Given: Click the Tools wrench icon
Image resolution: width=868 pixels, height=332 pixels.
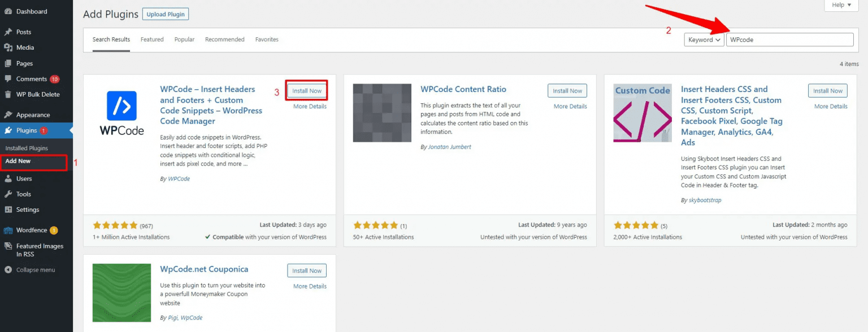Looking at the screenshot, I should 8,194.
